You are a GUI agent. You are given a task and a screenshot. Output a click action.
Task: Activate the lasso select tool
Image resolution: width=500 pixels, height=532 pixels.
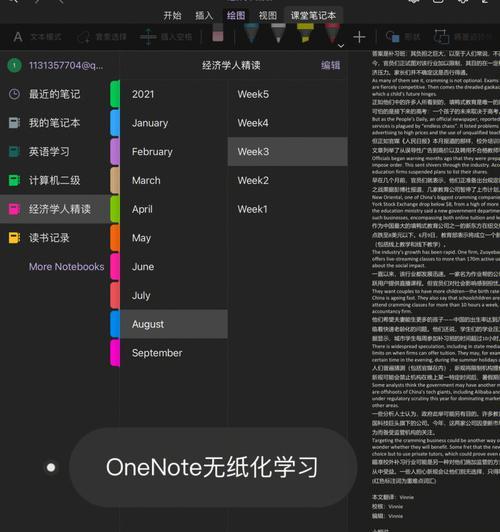point(102,37)
